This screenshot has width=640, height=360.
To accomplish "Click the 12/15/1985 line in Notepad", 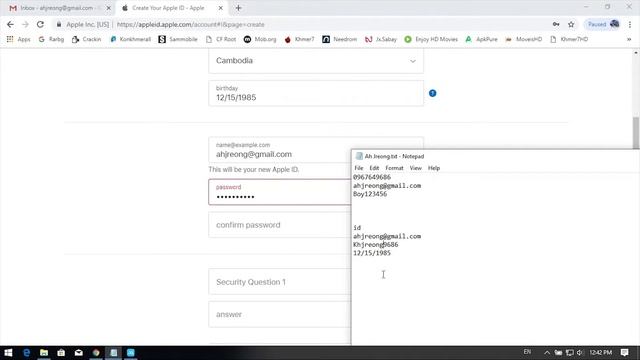I will click(372, 253).
